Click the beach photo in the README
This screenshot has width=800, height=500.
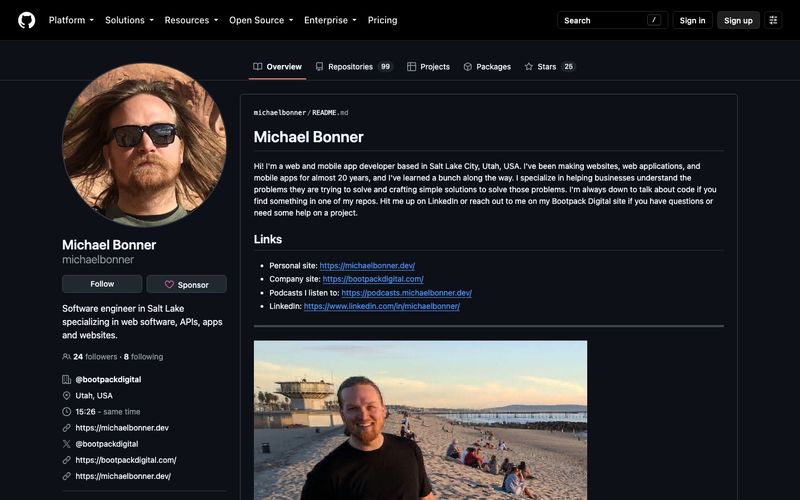pyautogui.click(x=420, y=420)
